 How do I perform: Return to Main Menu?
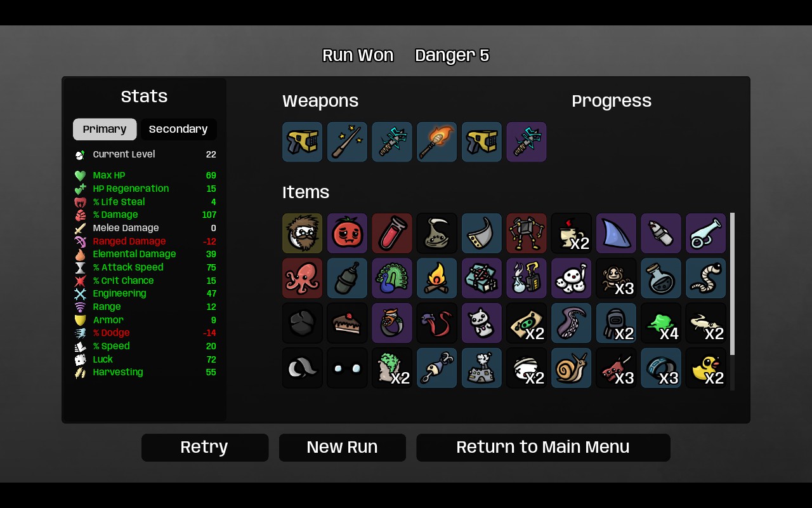click(543, 448)
